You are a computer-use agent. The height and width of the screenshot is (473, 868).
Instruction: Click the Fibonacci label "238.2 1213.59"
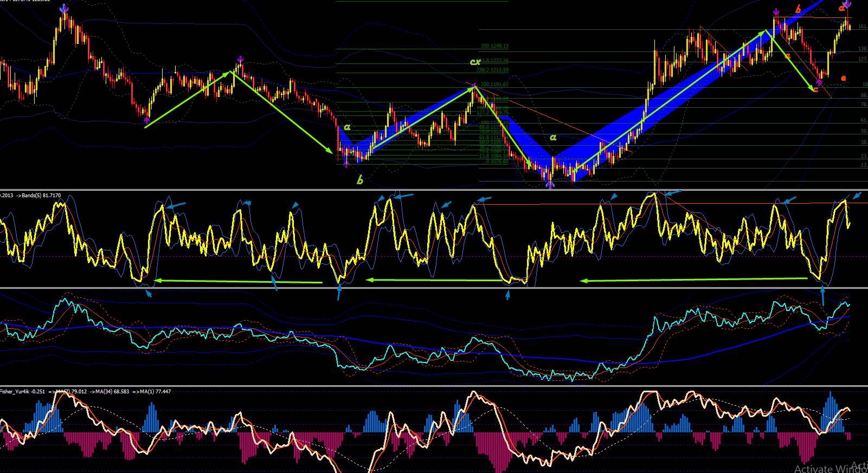(493, 70)
